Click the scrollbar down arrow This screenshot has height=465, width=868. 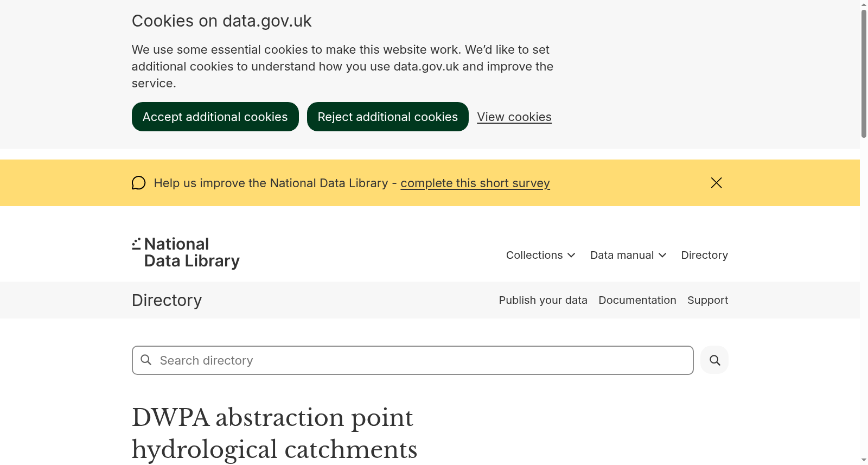click(x=864, y=460)
